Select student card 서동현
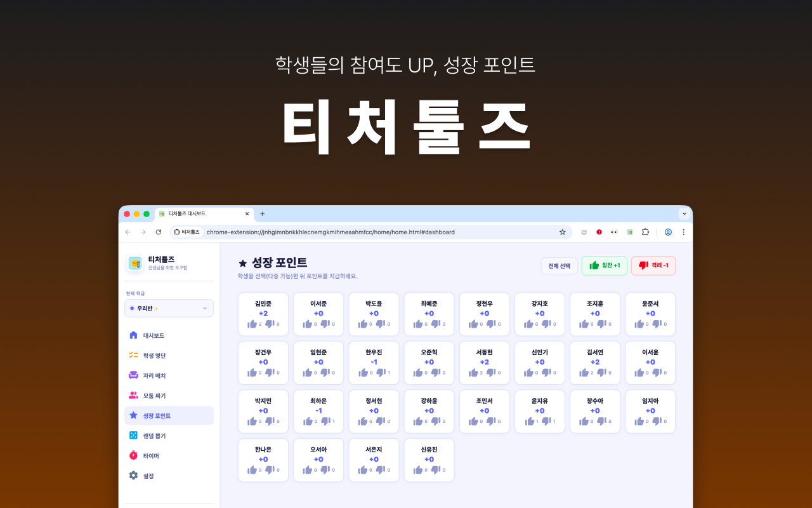Image resolution: width=812 pixels, height=508 pixels. [484, 363]
